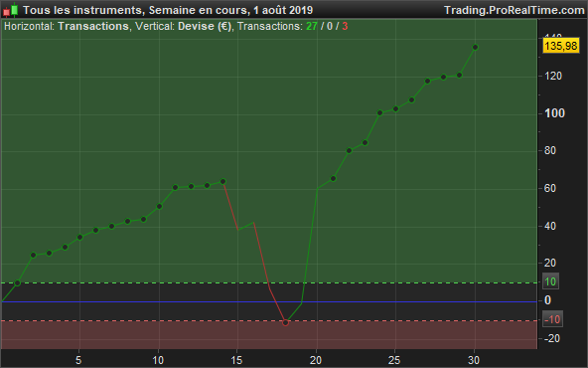Click the Vertical Devise (€) setting text
Image resolution: width=588 pixels, height=368 pixels.
[x=184, y=26]
